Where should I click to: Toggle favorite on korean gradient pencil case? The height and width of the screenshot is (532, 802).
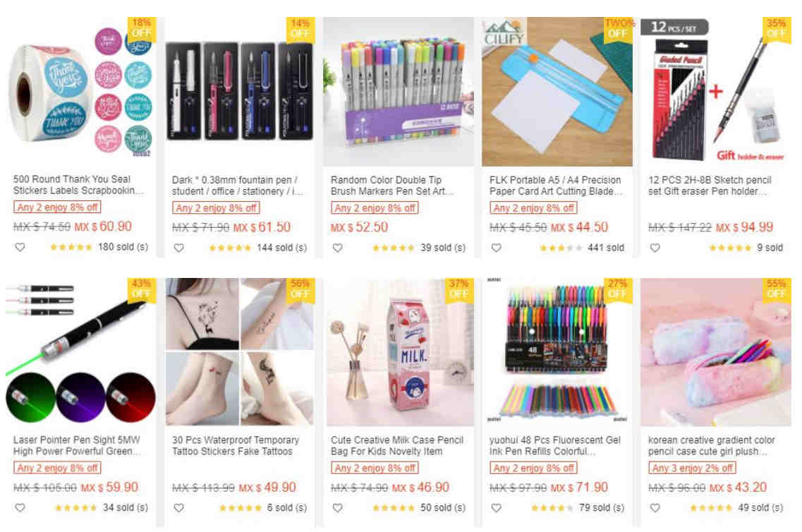tap(655, 508)
